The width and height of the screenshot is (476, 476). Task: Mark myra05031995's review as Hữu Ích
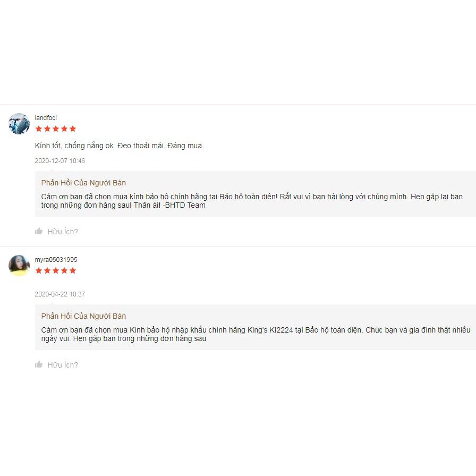click(x=63, y=365)
